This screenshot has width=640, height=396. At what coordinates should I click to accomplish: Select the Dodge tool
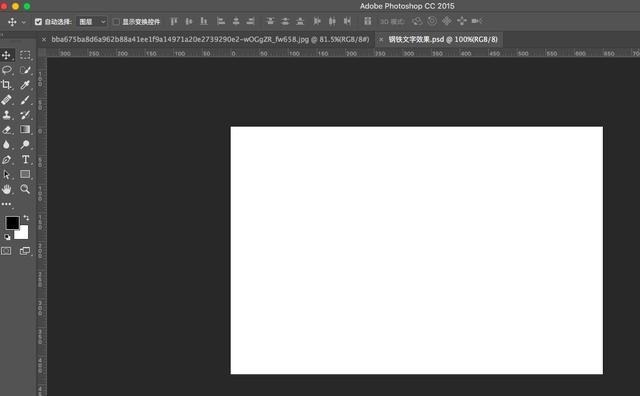pyautogui.click(x=25, y=145)
